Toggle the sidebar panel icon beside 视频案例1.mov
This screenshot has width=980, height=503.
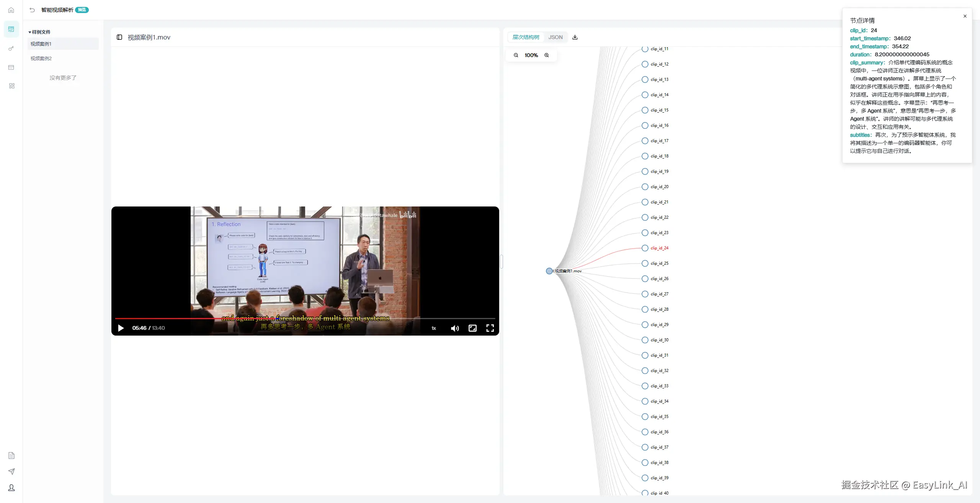[119, 37]
